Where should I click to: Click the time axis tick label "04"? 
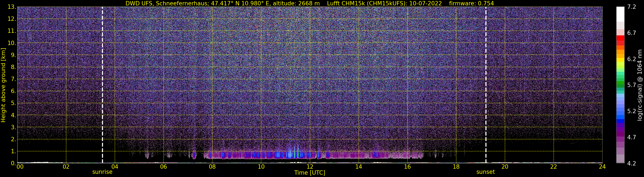115,167
